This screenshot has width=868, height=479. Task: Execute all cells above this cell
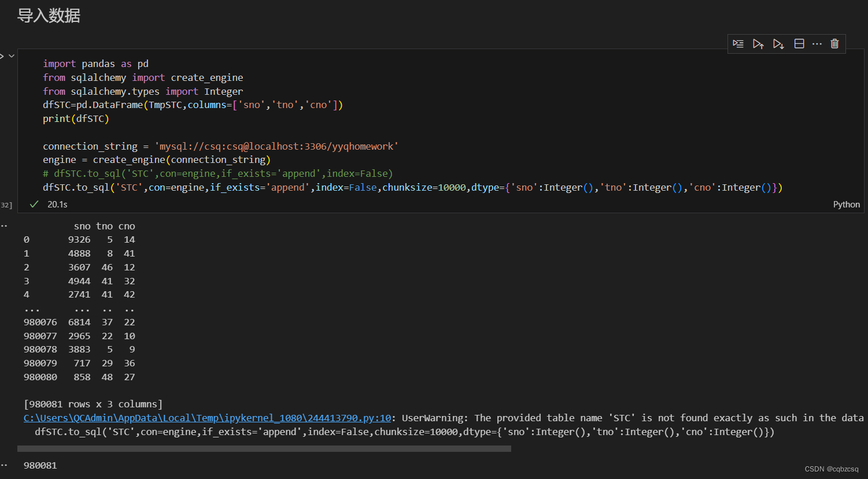(x=758, y=43)
